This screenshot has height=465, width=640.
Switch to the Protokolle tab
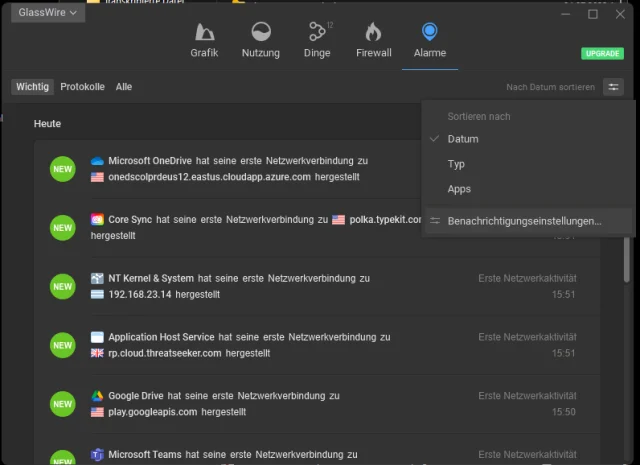click(82, 87)
